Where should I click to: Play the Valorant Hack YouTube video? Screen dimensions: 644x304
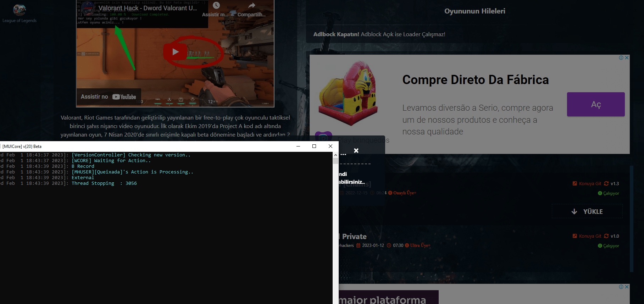pos(175,52)
